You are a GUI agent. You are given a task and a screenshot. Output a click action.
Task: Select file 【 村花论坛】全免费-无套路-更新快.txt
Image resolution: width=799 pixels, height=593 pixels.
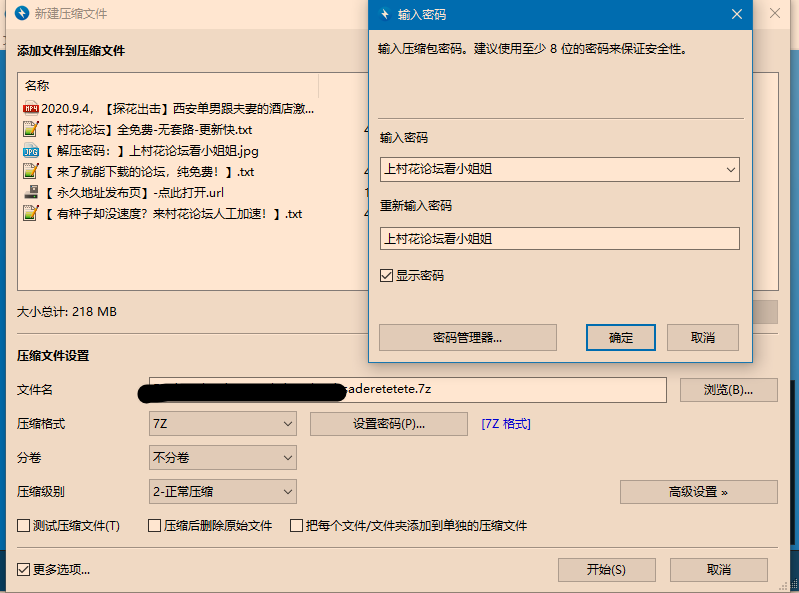point(148,129)
